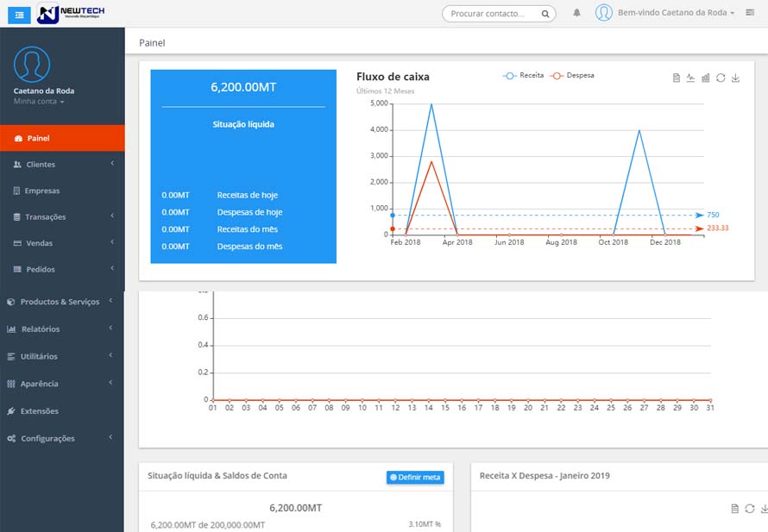Download Fluxo de caixa chart as image
The height and width of the screenshot is (532, 768).
(735, 78)
